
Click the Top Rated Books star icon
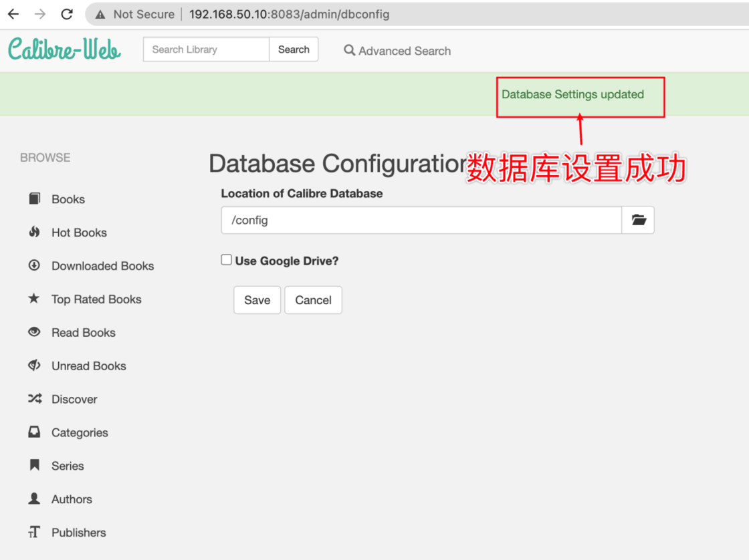tap(34, 299)
